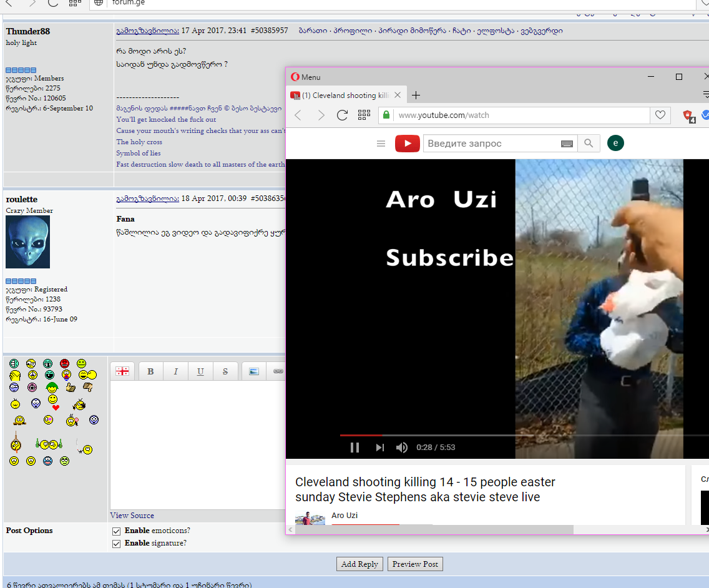Click the insert image icon in the editor
Viewport: 709px width, 588px height.
click(253, 371)
